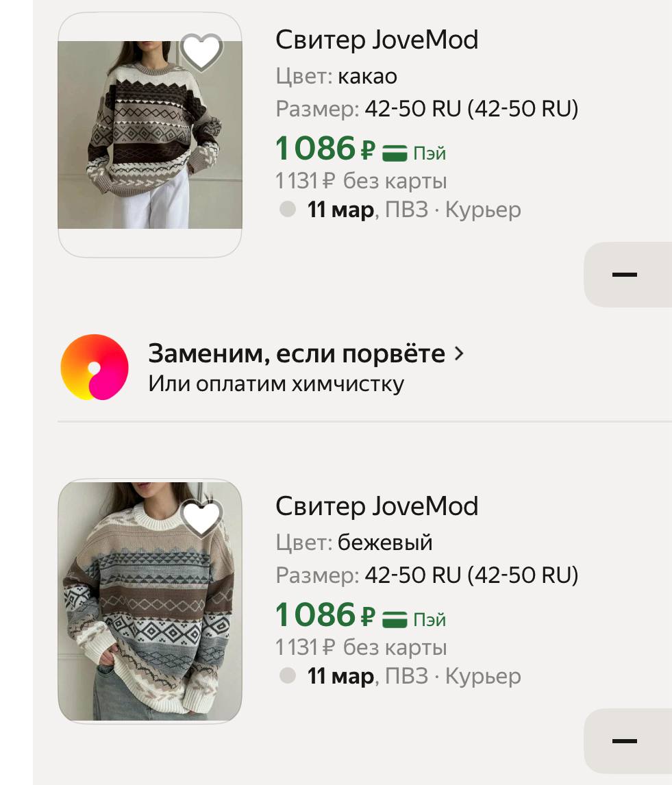Click the "Или оплатим химчистку" subtitle
Viewport: 672px width, 785px height.
pyautogui.click(x=276, y=384)
